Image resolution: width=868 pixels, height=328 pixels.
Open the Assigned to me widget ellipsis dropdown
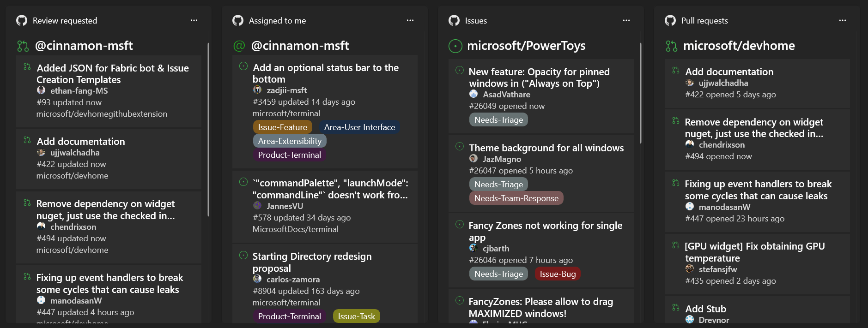(410, 20)
